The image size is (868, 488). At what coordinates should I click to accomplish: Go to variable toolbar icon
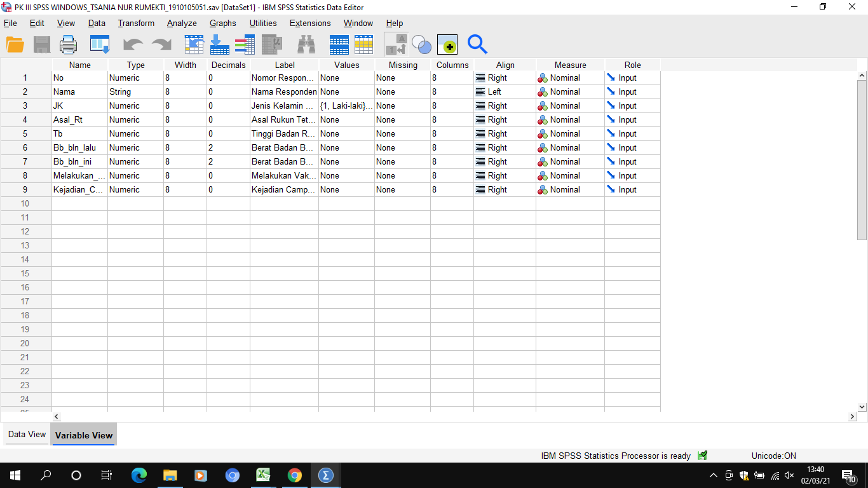(219, 44)
